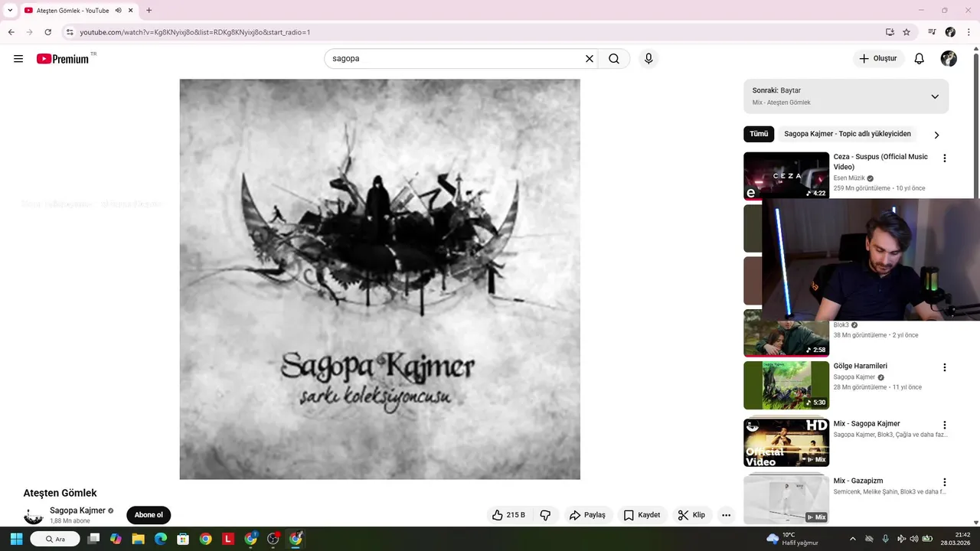980x551 pixels.
Task: Open Mix - Gazapizm thumbnail
Action: coord(786,499)
